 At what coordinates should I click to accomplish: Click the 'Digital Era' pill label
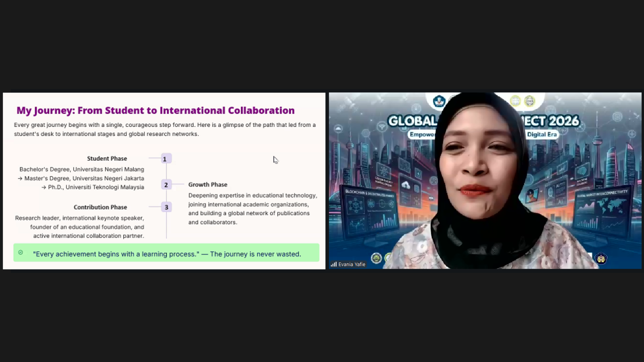point(542,134)
